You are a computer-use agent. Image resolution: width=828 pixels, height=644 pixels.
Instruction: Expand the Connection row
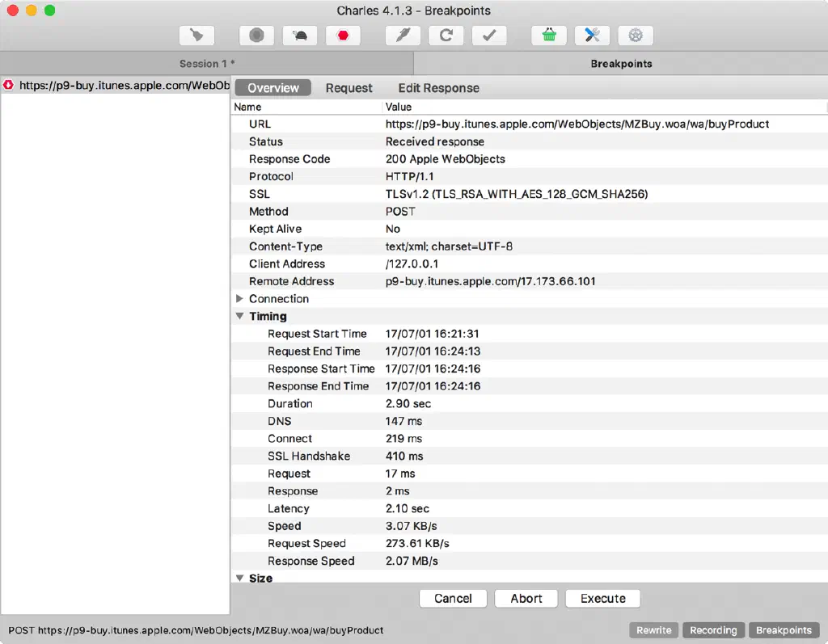[239, 299]
